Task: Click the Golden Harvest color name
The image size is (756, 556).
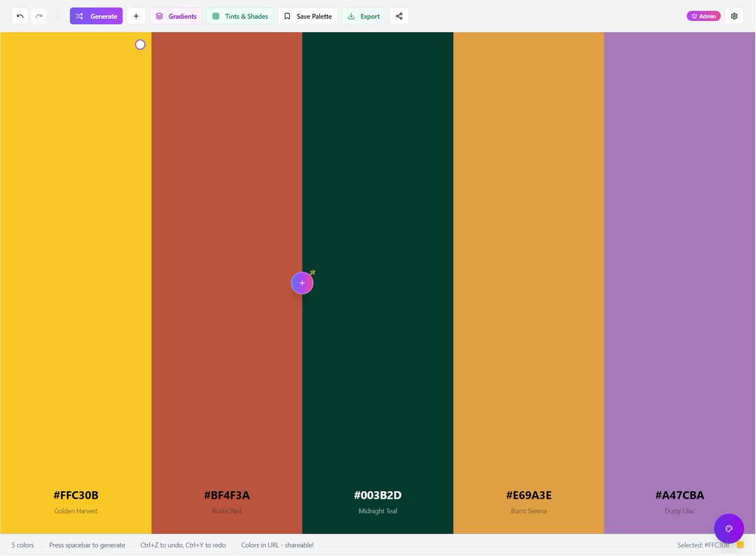Action: click(76, 511)
